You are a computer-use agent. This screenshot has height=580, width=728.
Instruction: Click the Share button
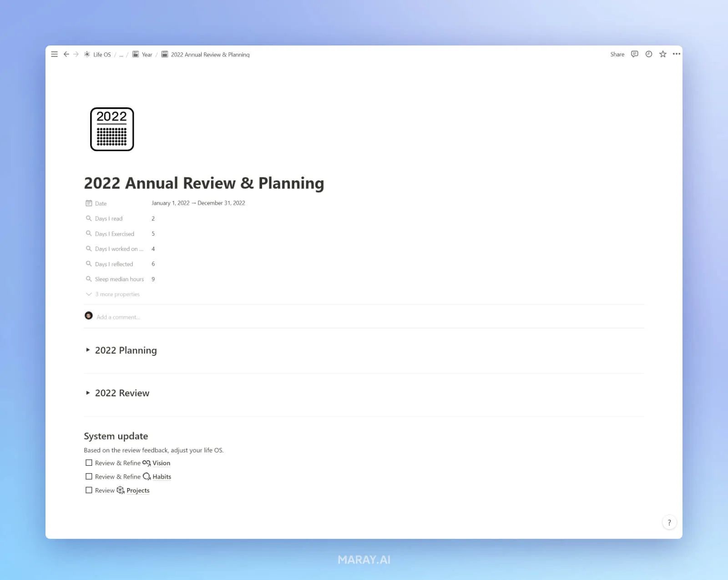pyautogui.click(x=617, y=54)
